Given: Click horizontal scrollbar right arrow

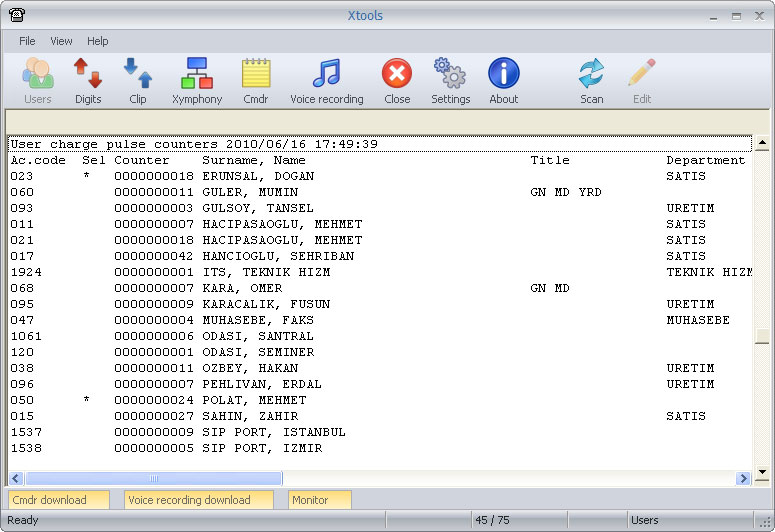Looking at the screenshot, I should tap(742, 479).
